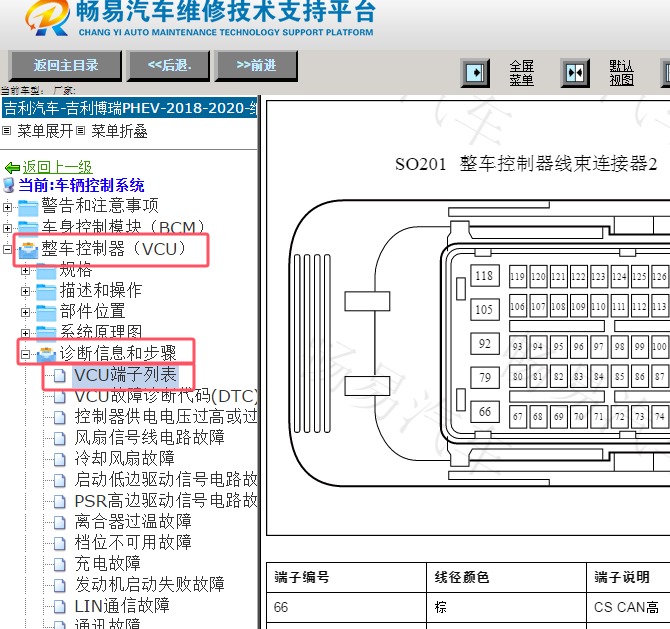Click the 描述和操作 folder icon

tap(46, 291)
